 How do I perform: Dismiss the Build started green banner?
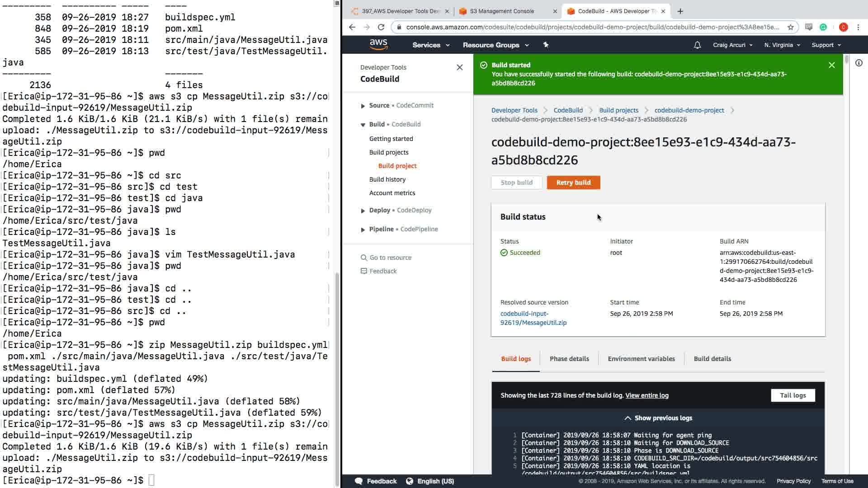coord(831,65)
